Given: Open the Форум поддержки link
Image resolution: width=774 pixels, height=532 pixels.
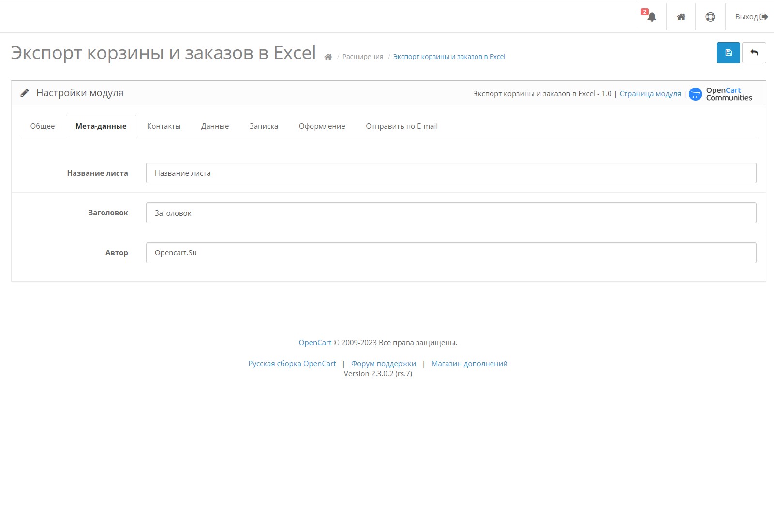Looking at the screenshot, I should pyautogui.click(x=384, y=364).
